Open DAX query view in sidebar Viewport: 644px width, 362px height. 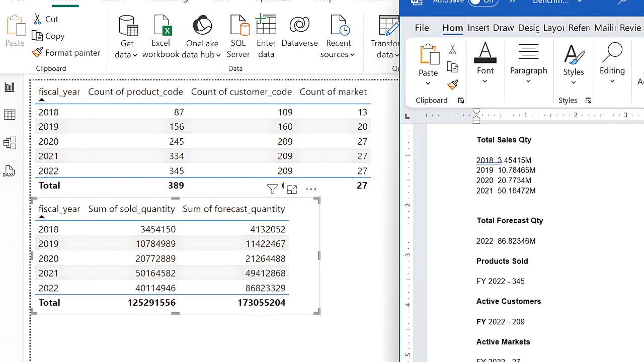[x=10, y=171]
